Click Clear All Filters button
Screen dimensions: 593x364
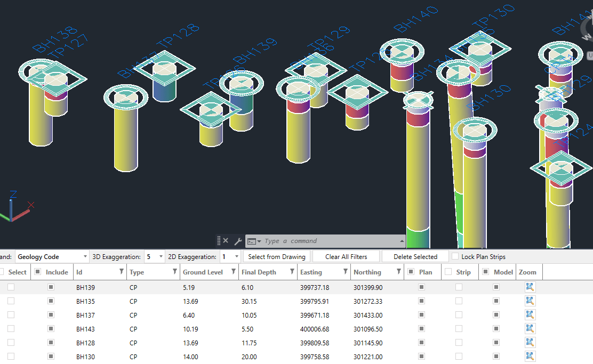click(346, 257)
